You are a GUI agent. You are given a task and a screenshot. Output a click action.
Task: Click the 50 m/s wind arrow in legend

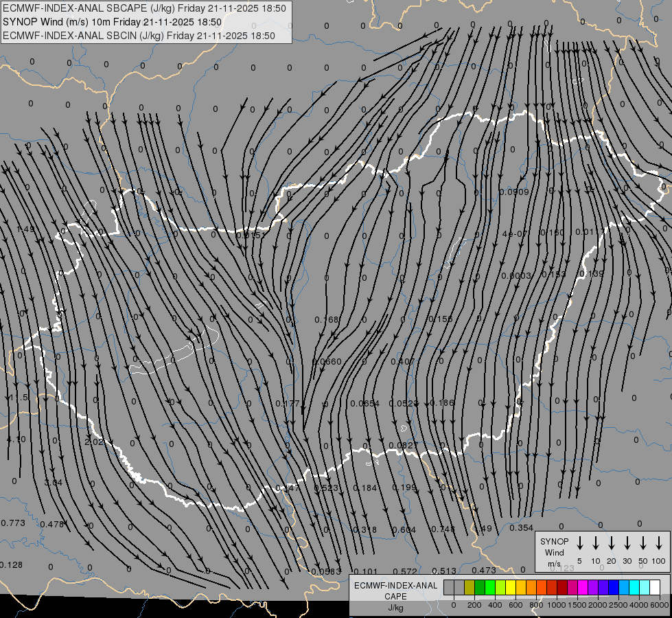point(643,543)
